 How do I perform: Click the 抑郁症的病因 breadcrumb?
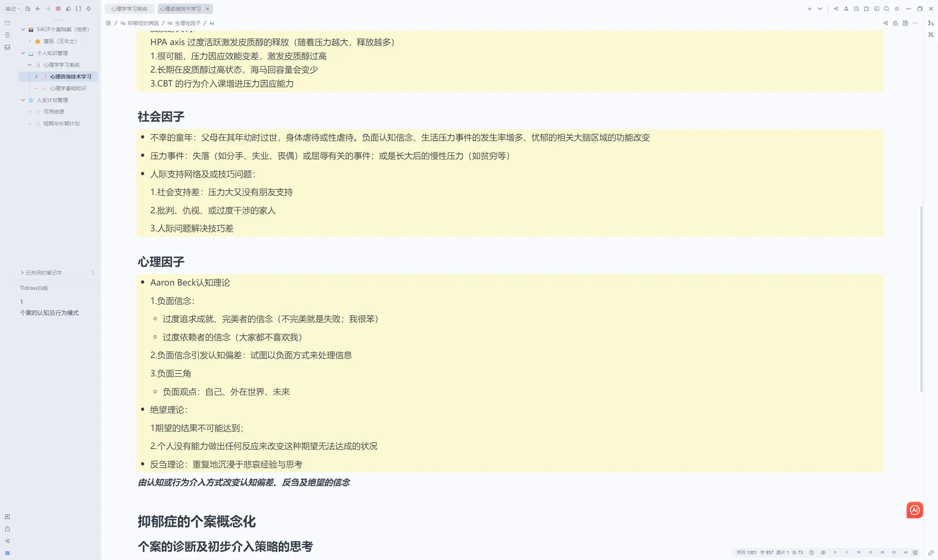pyautogui.click(x=143, y=23)
